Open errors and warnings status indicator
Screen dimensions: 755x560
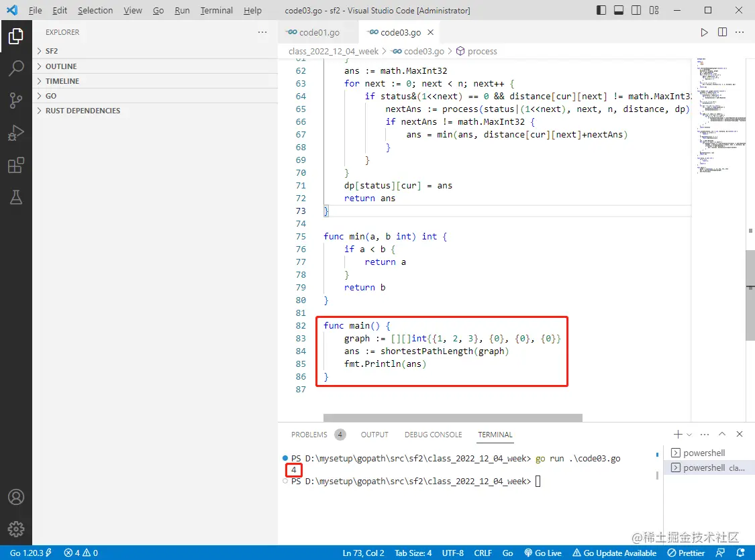tap(81, 553)
